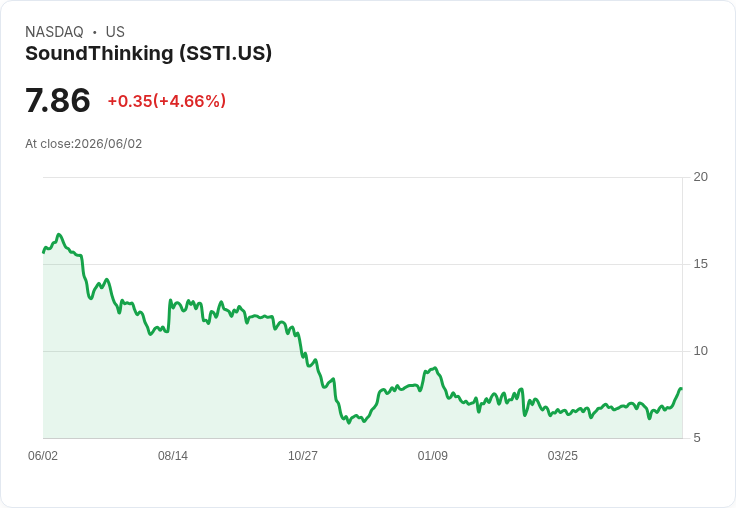Click the 15 price axis label
The image size is (736, 508).
coord(700,264)
